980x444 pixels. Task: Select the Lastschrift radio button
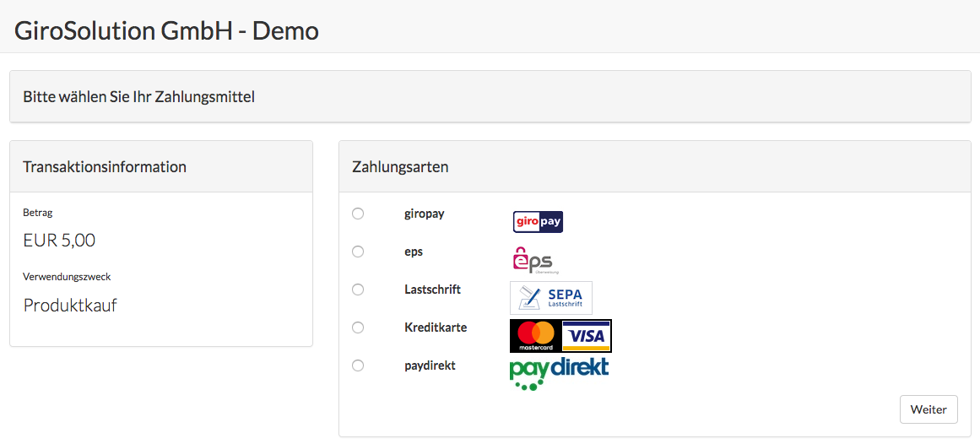click(x=358, y=290)
